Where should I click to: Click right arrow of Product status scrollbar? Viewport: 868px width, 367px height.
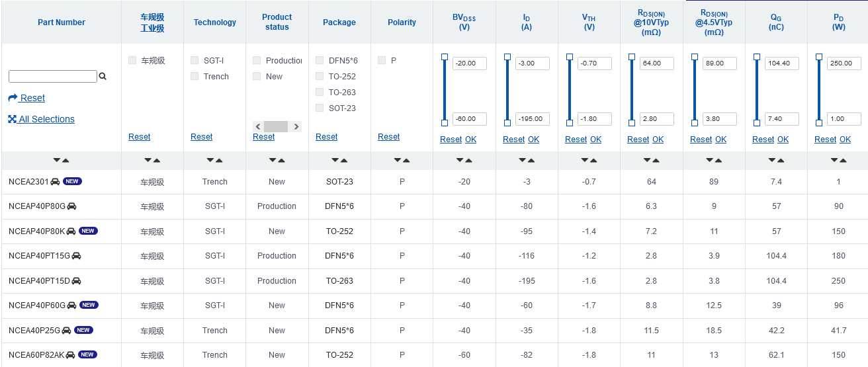[296, 126]
